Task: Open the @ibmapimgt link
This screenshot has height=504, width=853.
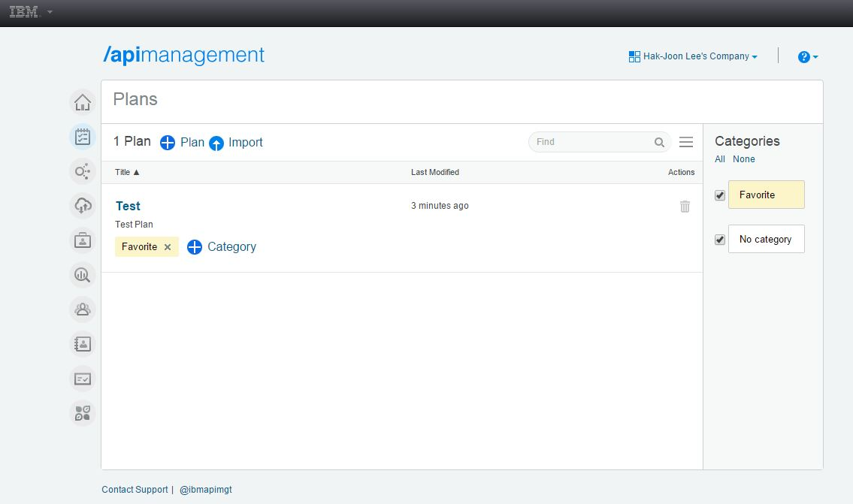Action: tap(206, 489)
